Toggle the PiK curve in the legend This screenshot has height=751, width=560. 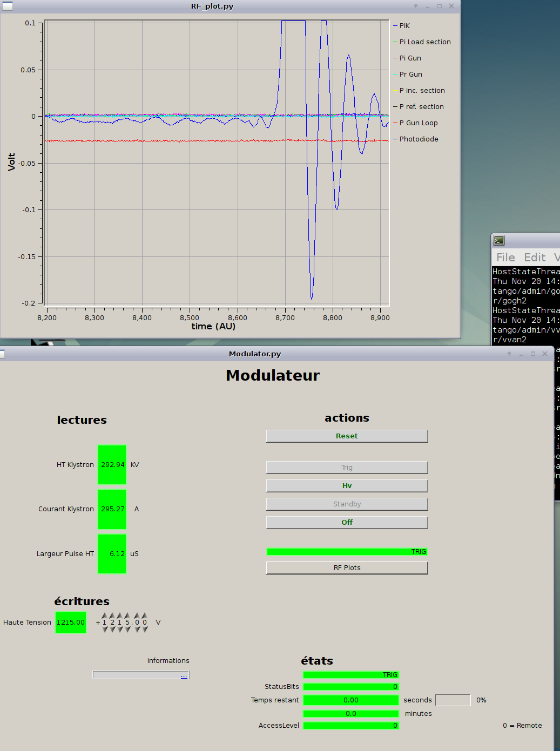404,26
